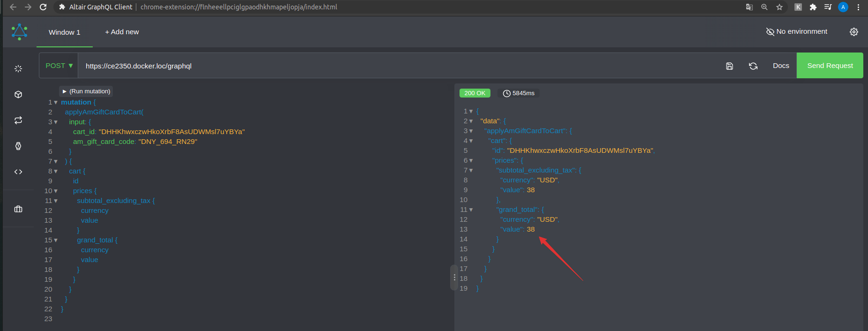Add new window tab
The height and width of the screenshot is (331, 868).
[122, 32]
